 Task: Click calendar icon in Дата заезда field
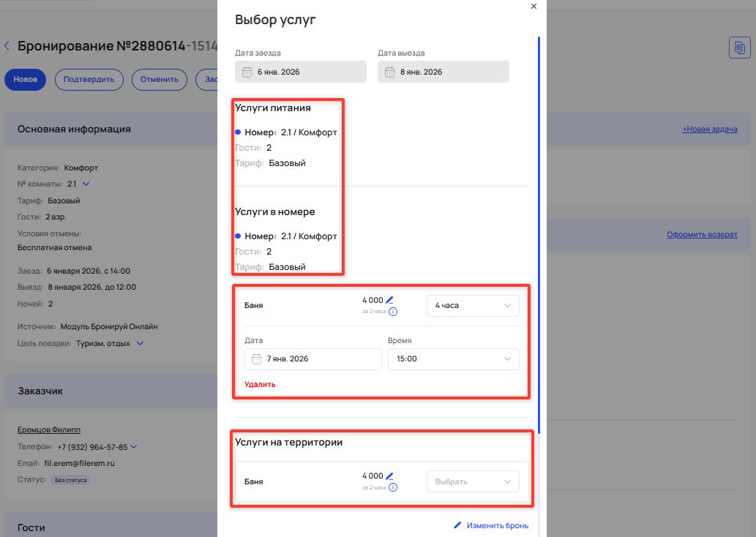[x=247, y=72]
